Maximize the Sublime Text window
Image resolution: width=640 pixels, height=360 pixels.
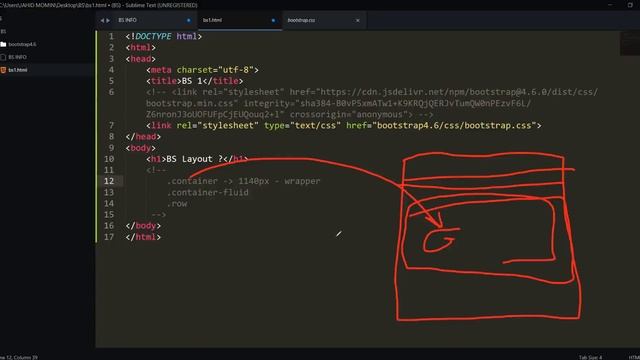[630, 5]
